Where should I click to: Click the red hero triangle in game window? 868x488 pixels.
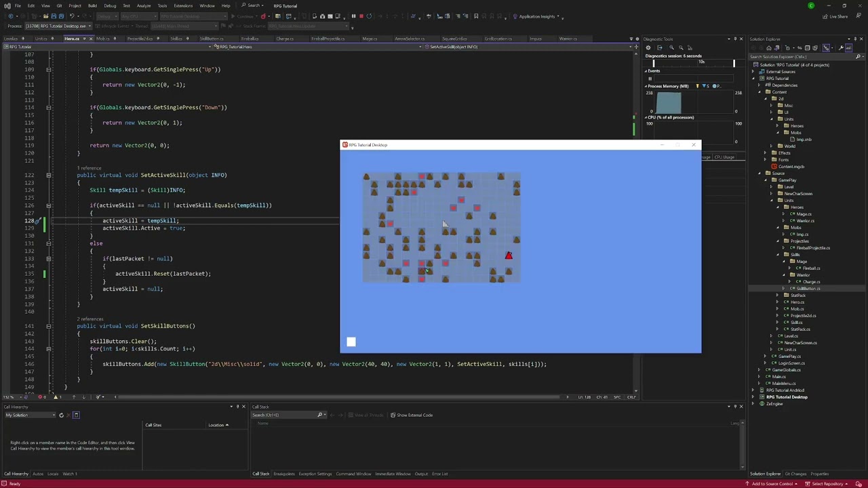point(509,255)
